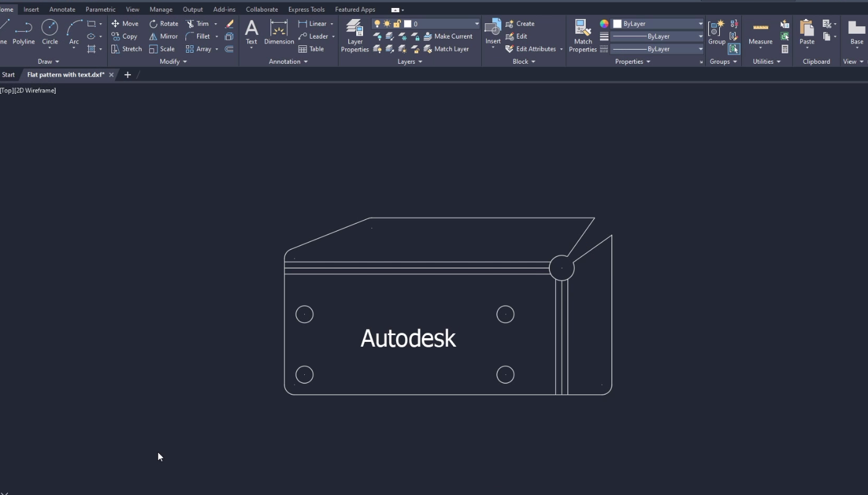
Task: Expand the Utilities panel
Action: pos(767,61)
